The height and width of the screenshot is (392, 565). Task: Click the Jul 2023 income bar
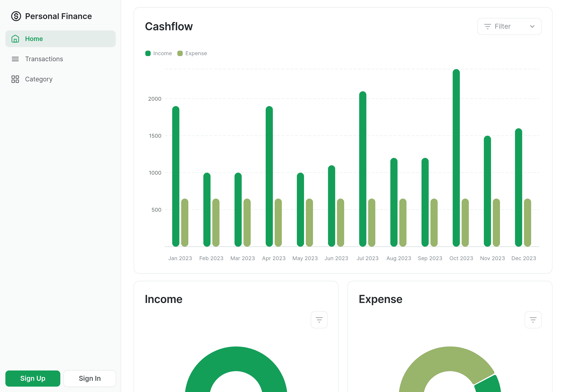click(x=362, y=169)
